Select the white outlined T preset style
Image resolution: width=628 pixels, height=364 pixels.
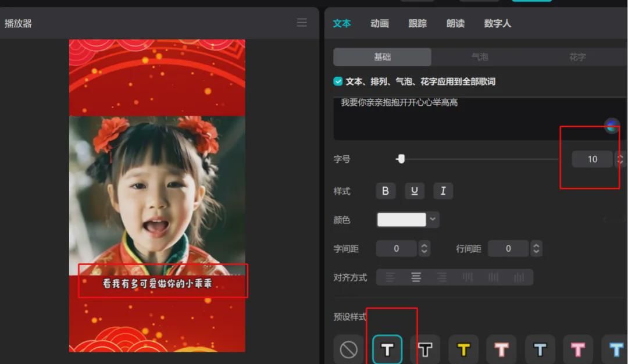tap(387, 349)
